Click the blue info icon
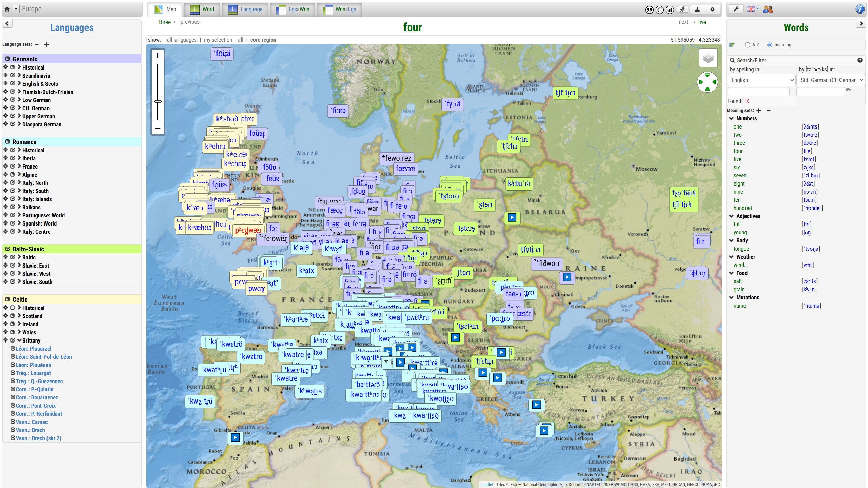Screen dimensions: 868x488 point(860,9)
